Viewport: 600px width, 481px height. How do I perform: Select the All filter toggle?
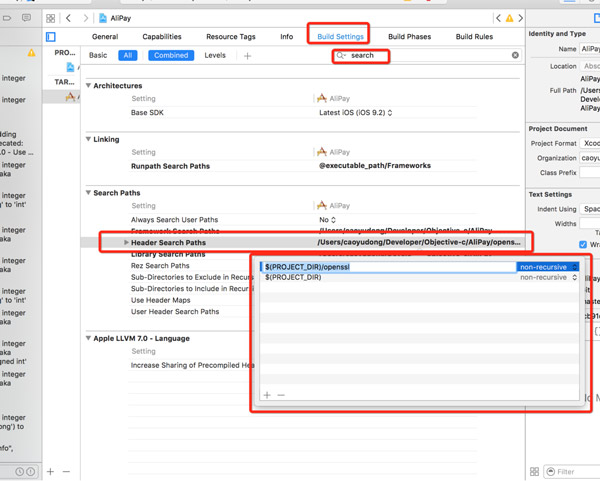click(128, 56)
